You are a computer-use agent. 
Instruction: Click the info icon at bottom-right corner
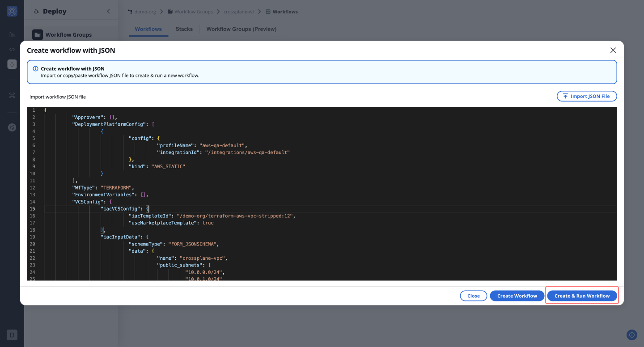[x=631, y=334]
